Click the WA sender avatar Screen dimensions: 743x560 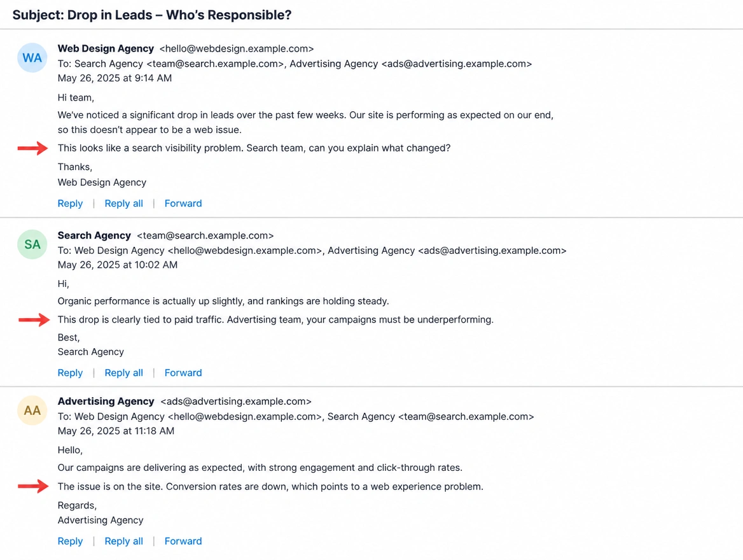(x=32, y=58)
